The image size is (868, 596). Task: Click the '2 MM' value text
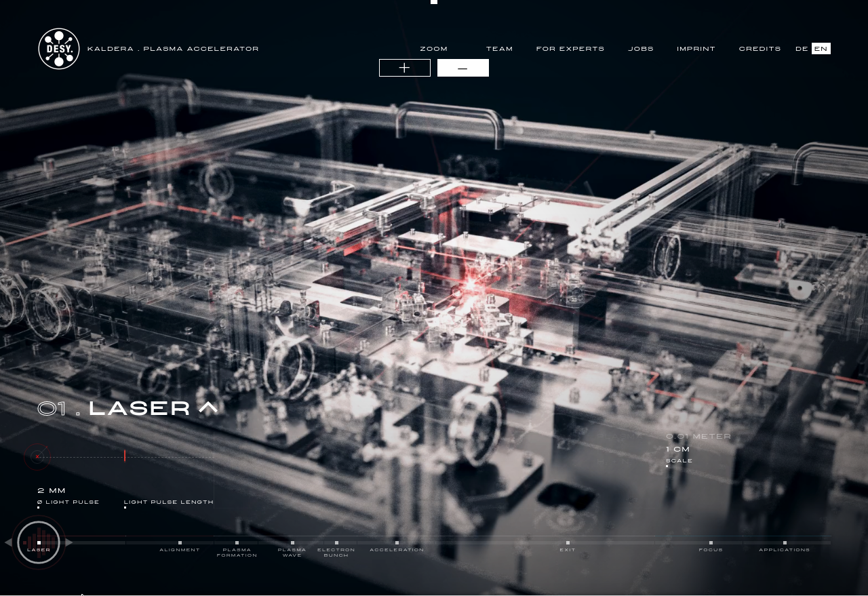pyautogui.click(x=52, y=491)
